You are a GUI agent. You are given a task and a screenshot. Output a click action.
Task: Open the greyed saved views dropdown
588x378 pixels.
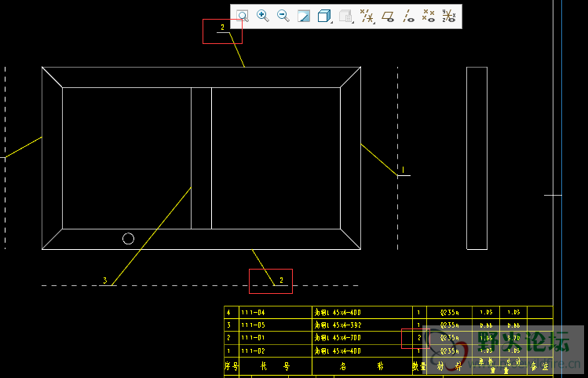click(x=345, y=17)
